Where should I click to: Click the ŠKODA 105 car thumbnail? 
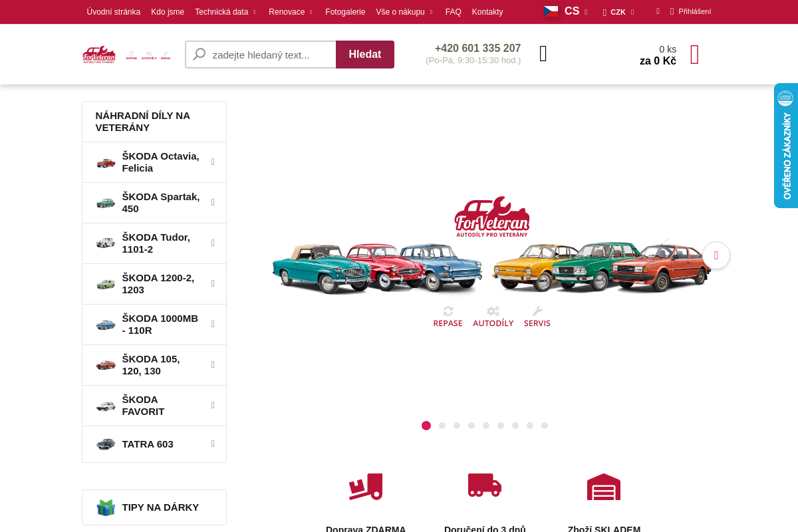[106, 365]
